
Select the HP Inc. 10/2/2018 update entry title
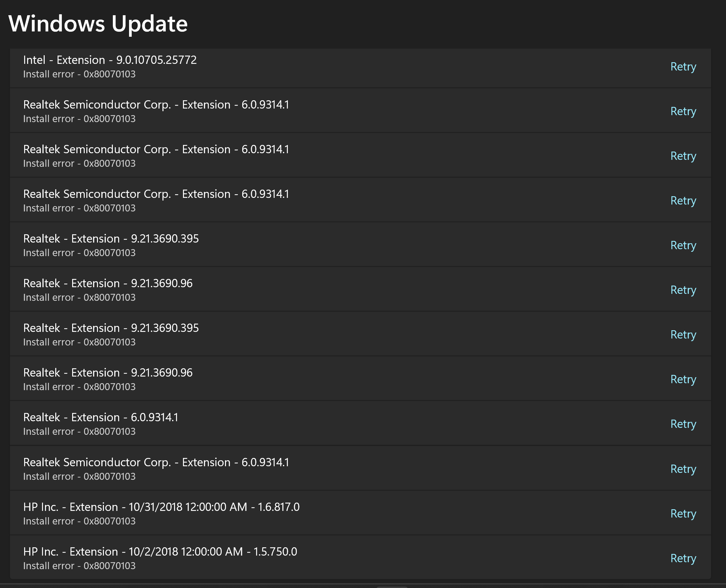160,552
